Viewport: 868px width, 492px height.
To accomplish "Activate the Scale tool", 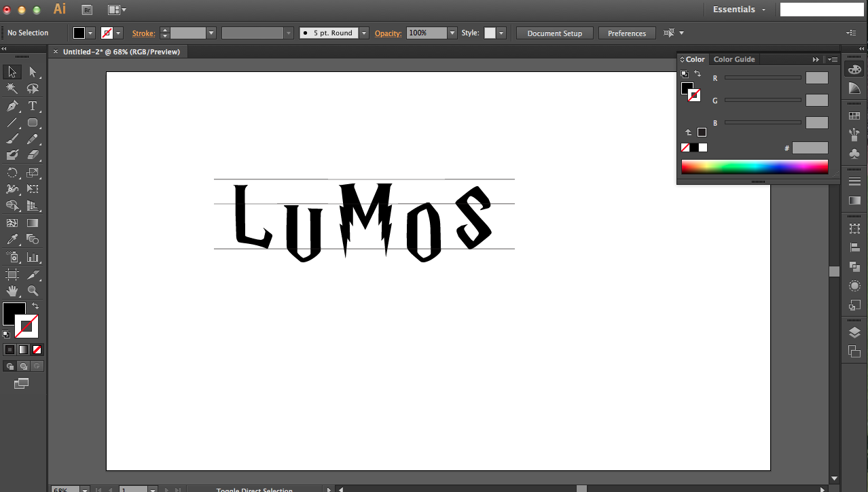I will click(33, 173).
